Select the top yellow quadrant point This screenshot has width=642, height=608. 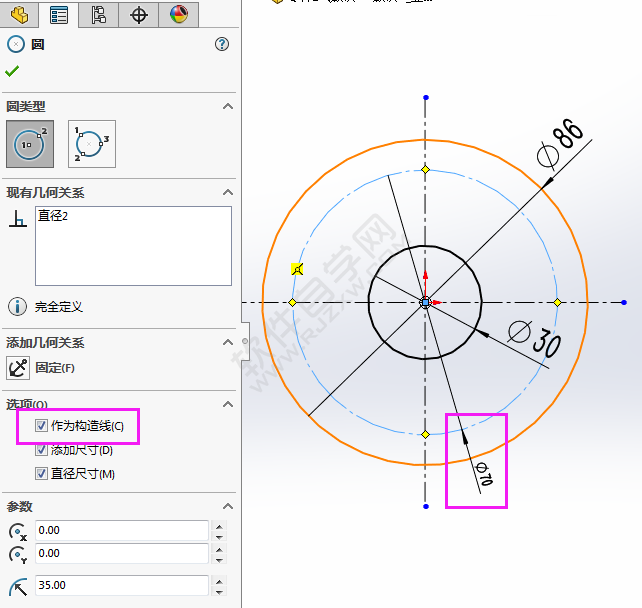(425, 170)
